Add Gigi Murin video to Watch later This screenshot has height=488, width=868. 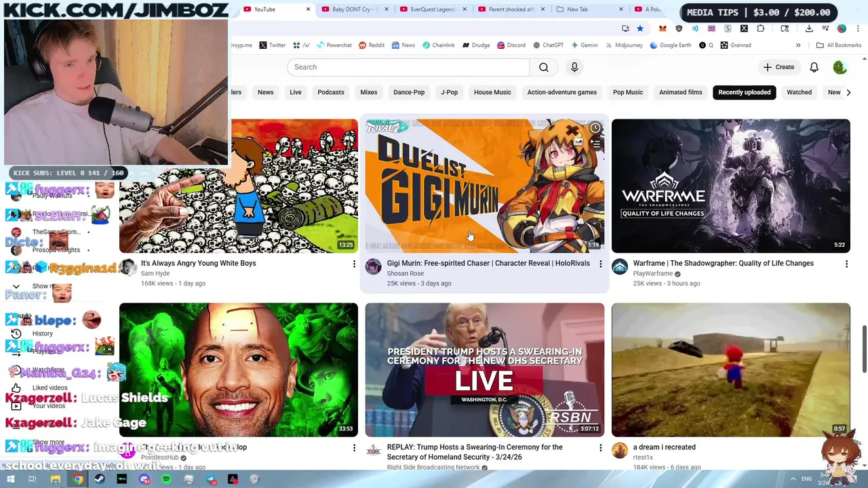click(595, 128)
